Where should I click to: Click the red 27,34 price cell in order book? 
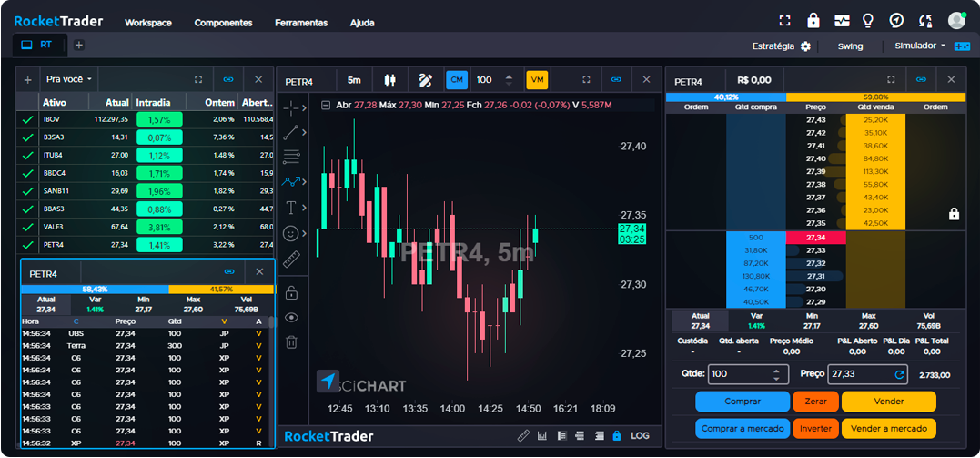coord(815,237)
